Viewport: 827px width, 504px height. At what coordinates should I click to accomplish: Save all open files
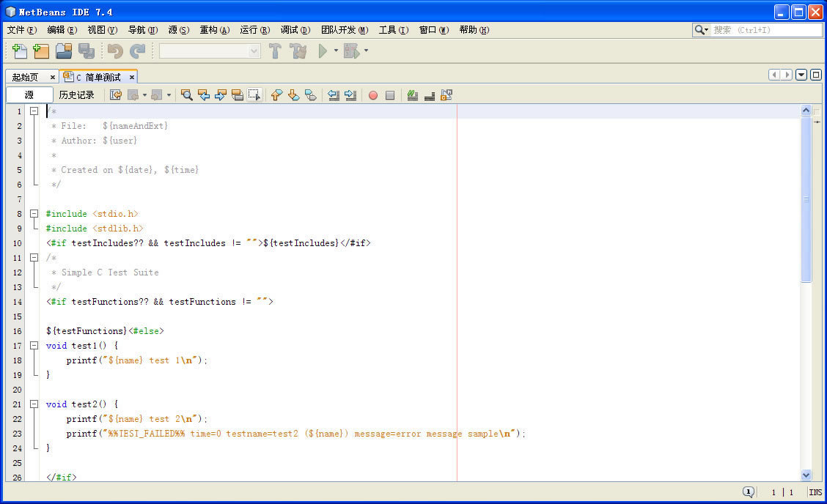pyautogui.click(x=87, y=51)
